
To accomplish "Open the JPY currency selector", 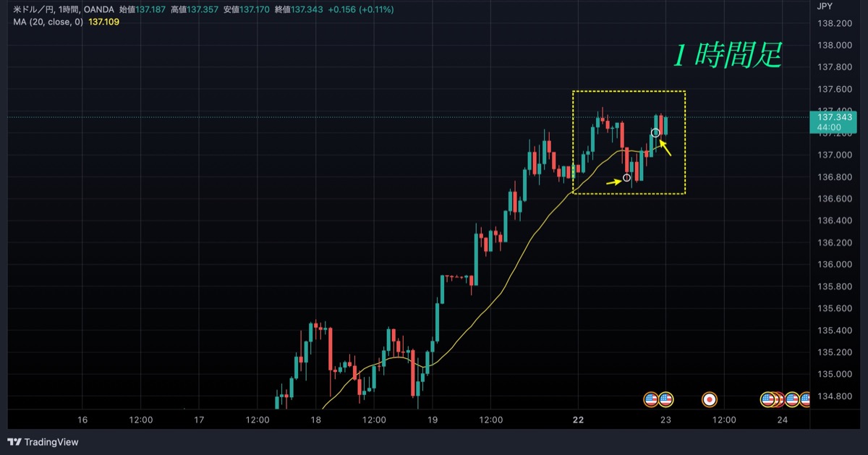I will point(824,7).
